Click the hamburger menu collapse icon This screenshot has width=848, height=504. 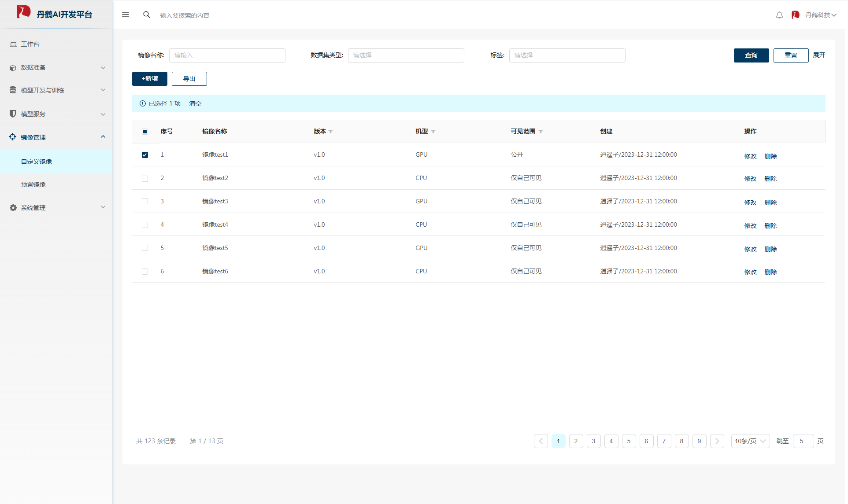click(x=126, y=15)
